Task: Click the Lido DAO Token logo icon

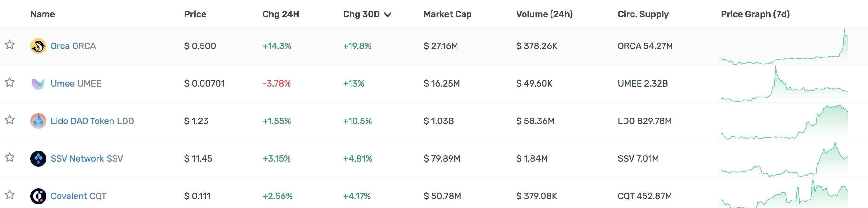Action: (38, 121)
